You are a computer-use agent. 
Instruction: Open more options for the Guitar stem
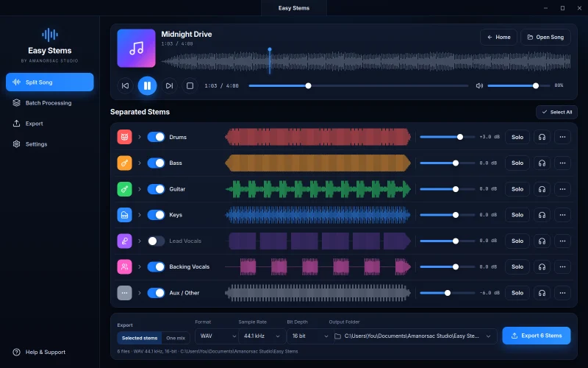[562, 189]
